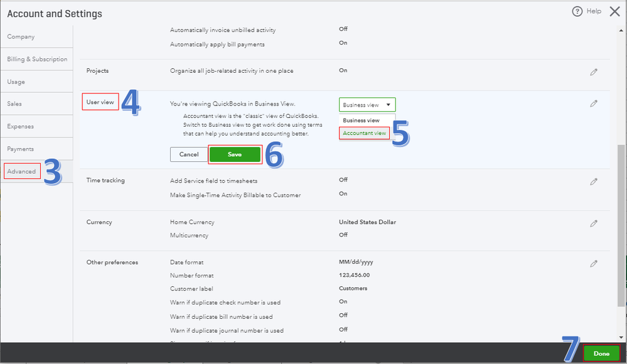Screen dimensions: 627x364
Task: Click 'Warn if duplicate bill number is used'
Action: [x=221, y=317]
